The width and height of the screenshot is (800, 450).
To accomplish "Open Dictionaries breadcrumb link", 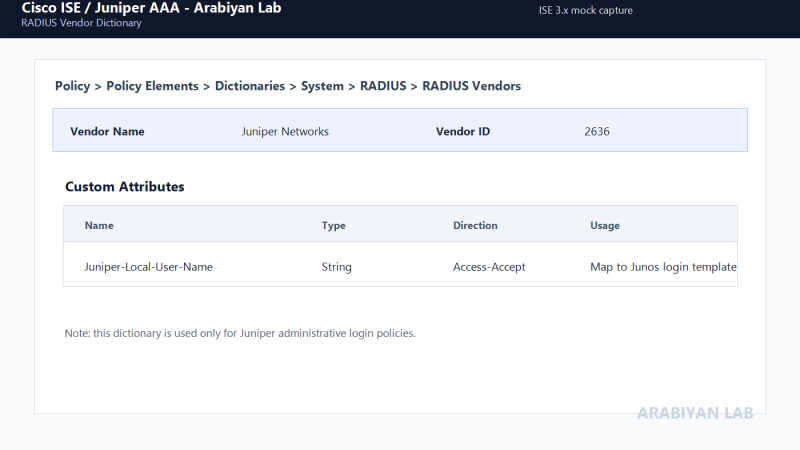I will coord(249,86).
